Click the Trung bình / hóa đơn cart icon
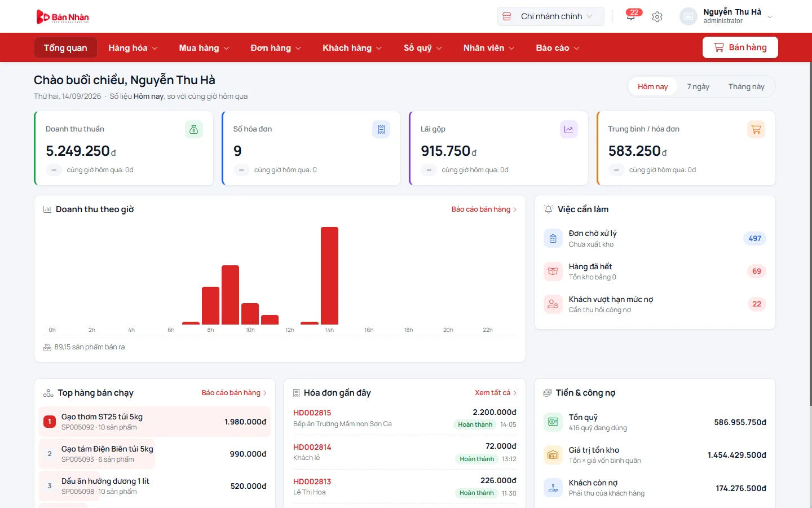The image size is (812, 508). click(x=756, y=129)
